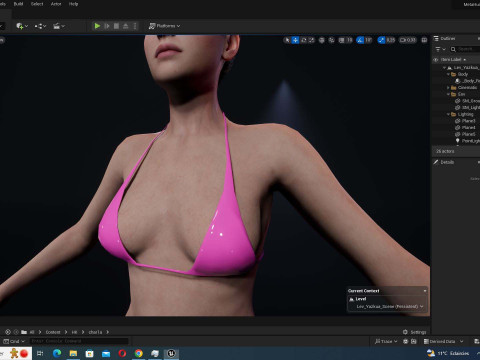Open the Current Context level dropdown
Image resolution: width=480 pixels, height=360 pixels.
[x=389, y=306]
